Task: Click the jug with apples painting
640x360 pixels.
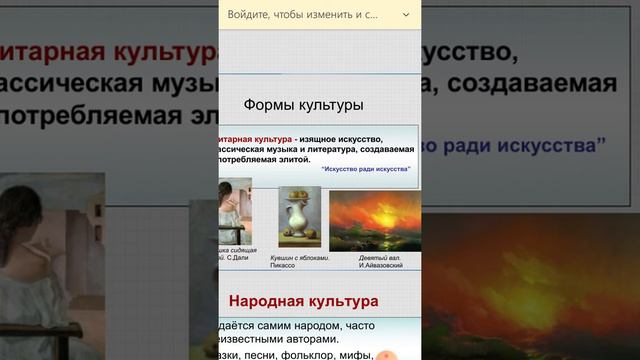Action: (300, 217)
